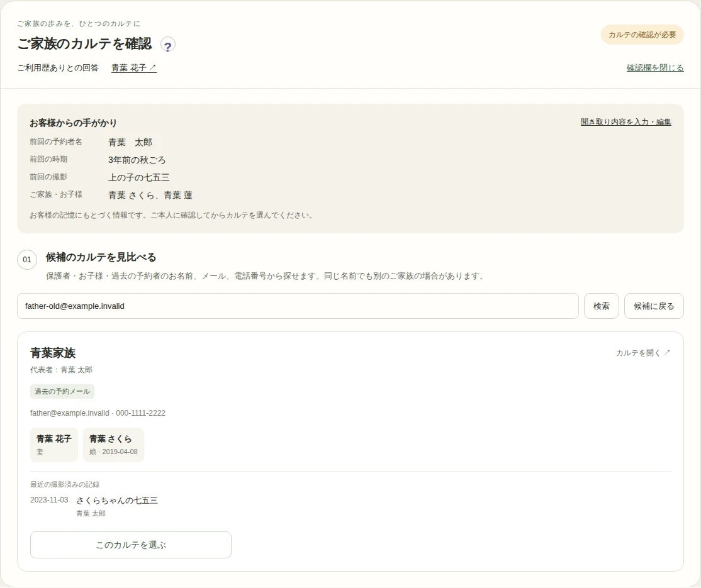Click the 上の子の七五三 value
Viewport: 701px width, 588px height.
pos(138,177)
